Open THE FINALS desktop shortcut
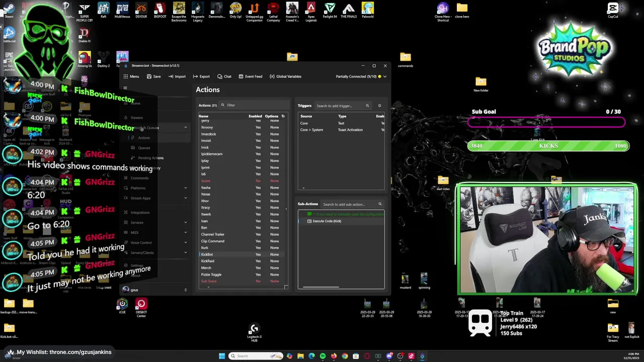This screenshot has width=644, height=362. coord(349,10)
